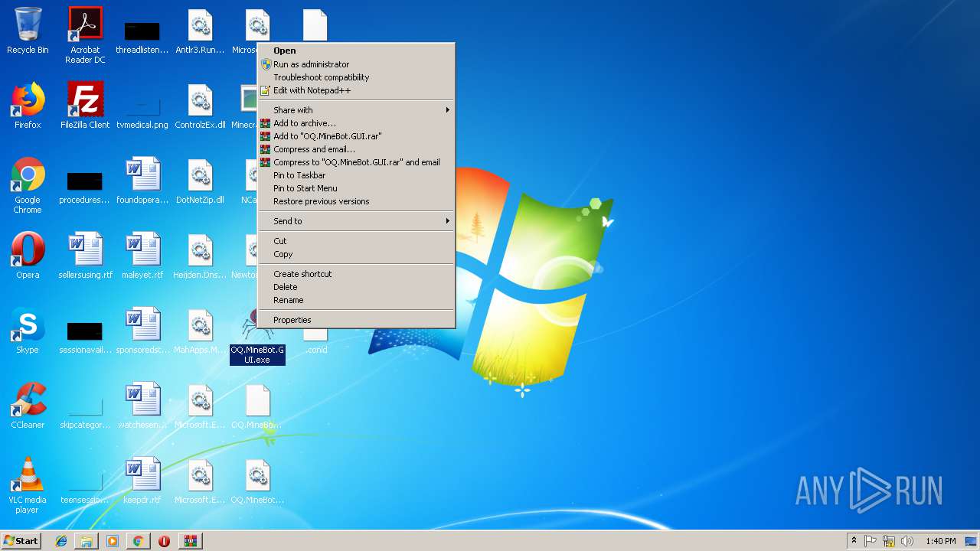
Task: Select Antlr3.Run... dll file icon
Action: coord(200,31)
